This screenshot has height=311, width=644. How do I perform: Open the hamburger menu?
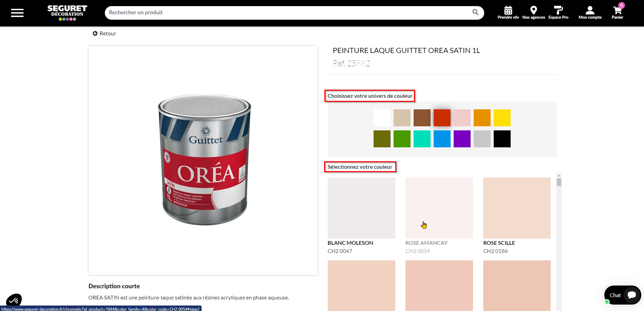pyautogui.click(x=17, y=13)
